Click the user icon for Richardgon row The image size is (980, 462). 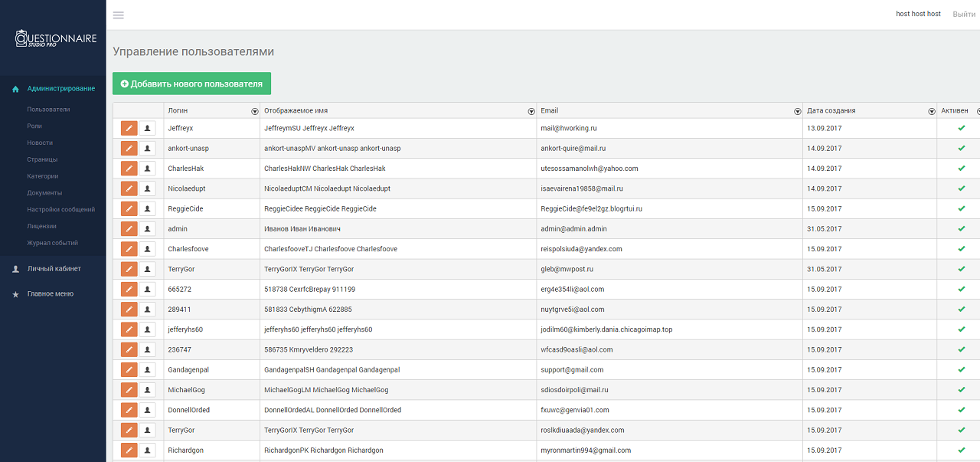coord(147,450)
